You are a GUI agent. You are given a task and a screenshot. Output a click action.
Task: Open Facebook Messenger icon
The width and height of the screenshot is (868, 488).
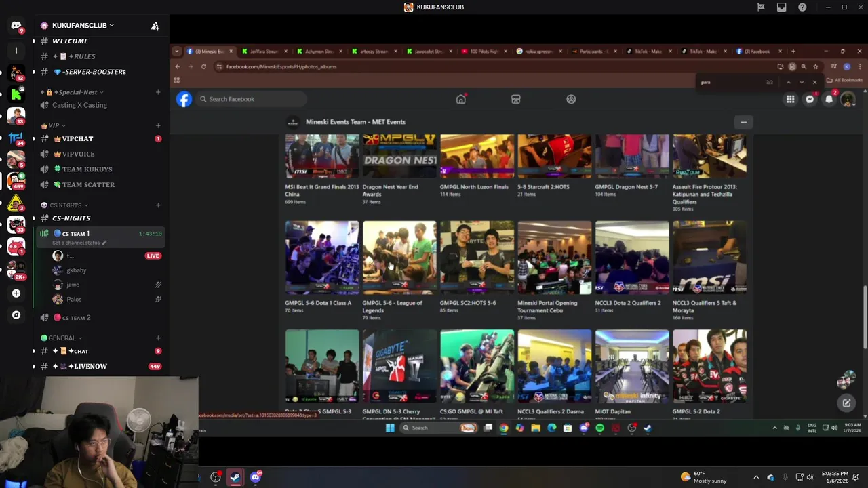coord(810,99)
